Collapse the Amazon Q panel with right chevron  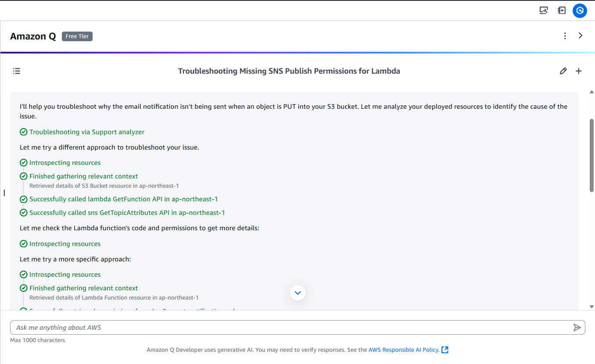pos(581,36)
